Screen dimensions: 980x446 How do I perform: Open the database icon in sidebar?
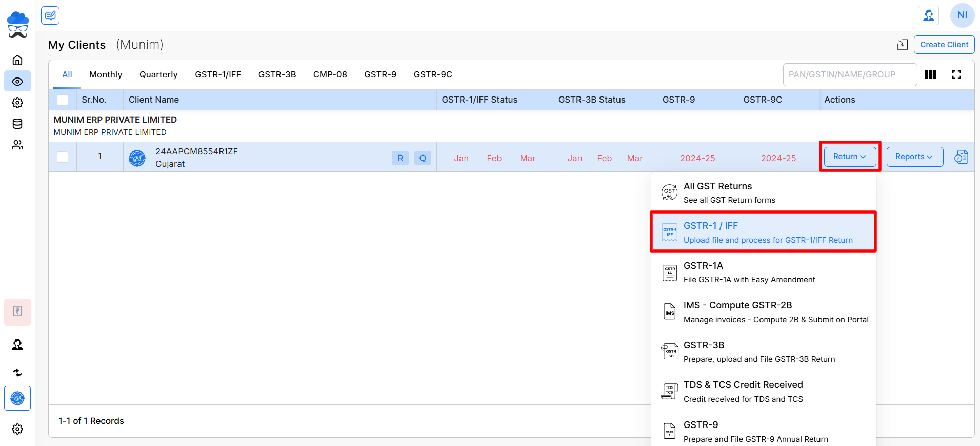point(17,124)
